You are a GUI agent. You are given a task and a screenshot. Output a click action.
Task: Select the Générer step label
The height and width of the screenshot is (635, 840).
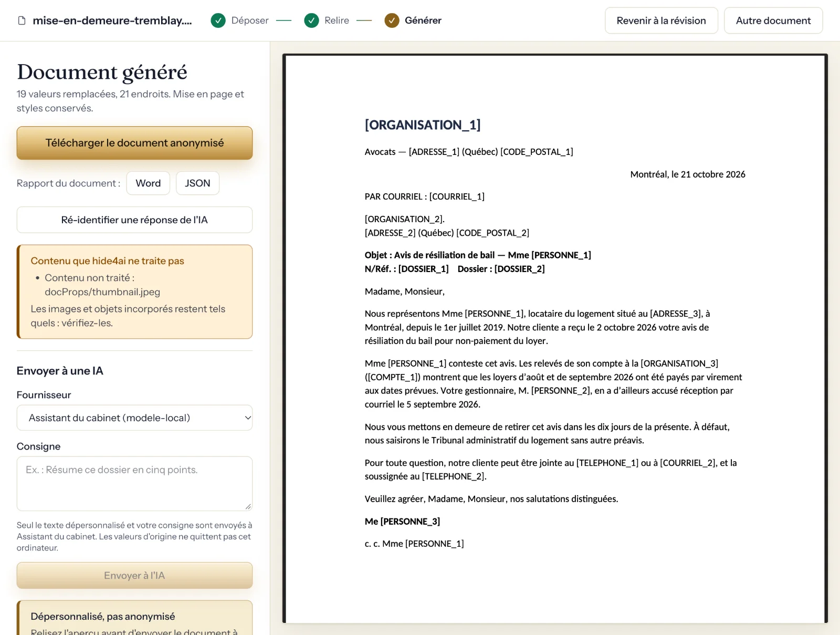click(x=423, y=20)
